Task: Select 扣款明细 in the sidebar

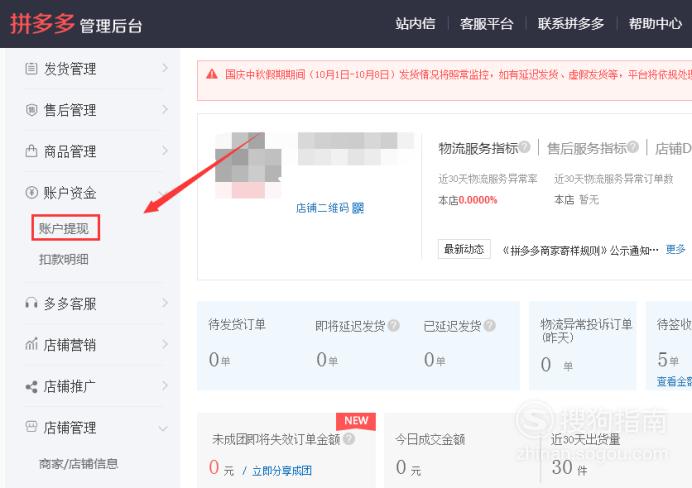Action: 64,259
